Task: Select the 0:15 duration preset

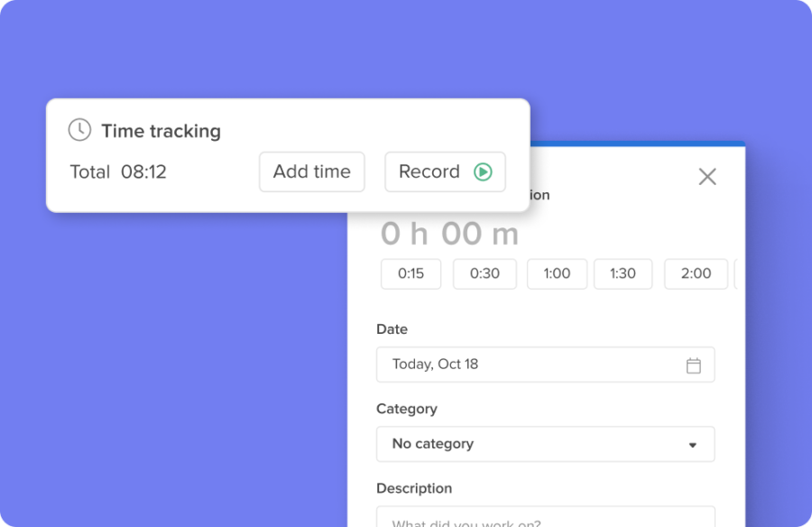Action: [x=411, y=273]
